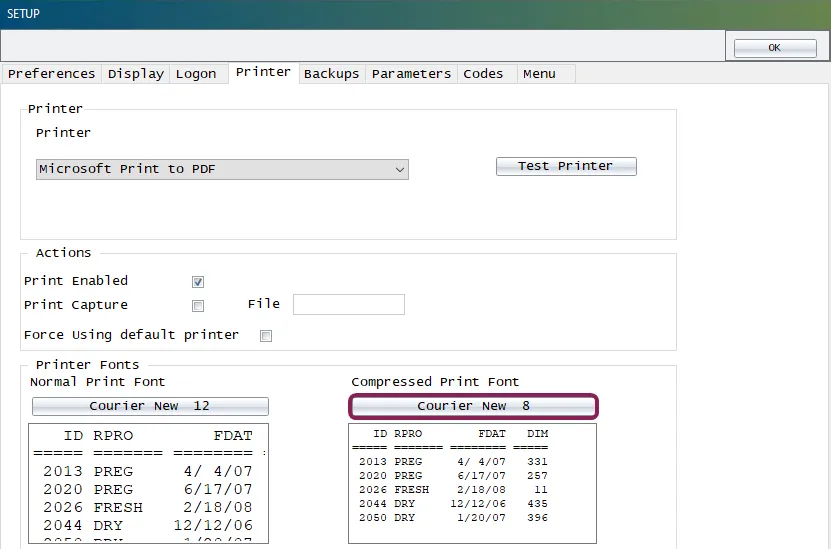Click the 2050 DRY row in the compressed font preview
This screenshot has height=549, width=831.
point(453,517)
